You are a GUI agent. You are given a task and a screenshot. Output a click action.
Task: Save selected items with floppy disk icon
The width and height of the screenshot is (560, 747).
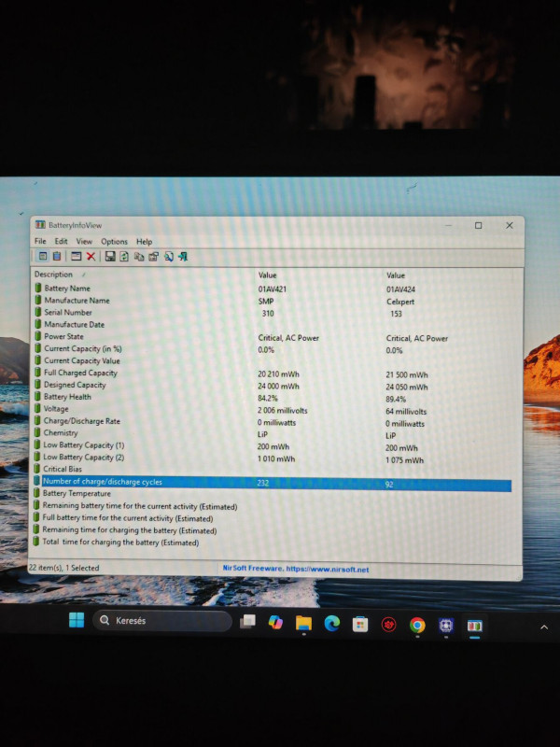click(x=110, y=256)
